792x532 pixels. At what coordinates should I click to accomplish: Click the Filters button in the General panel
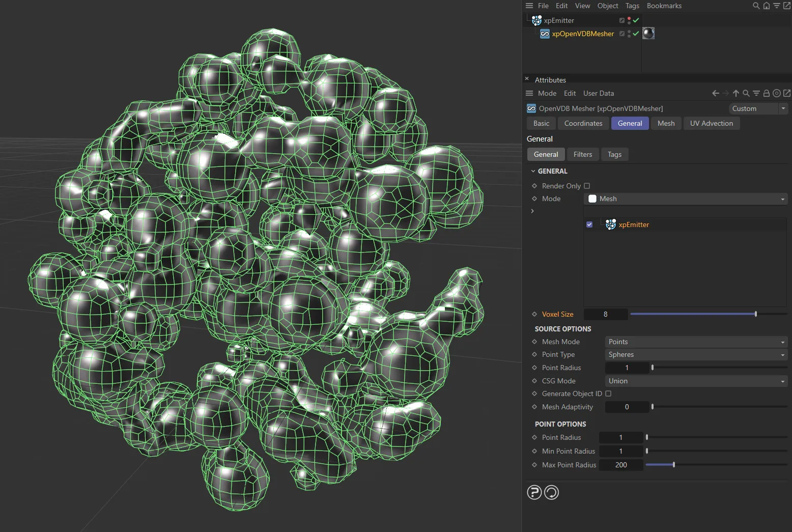pyautogui.click(x=583, y=154)
